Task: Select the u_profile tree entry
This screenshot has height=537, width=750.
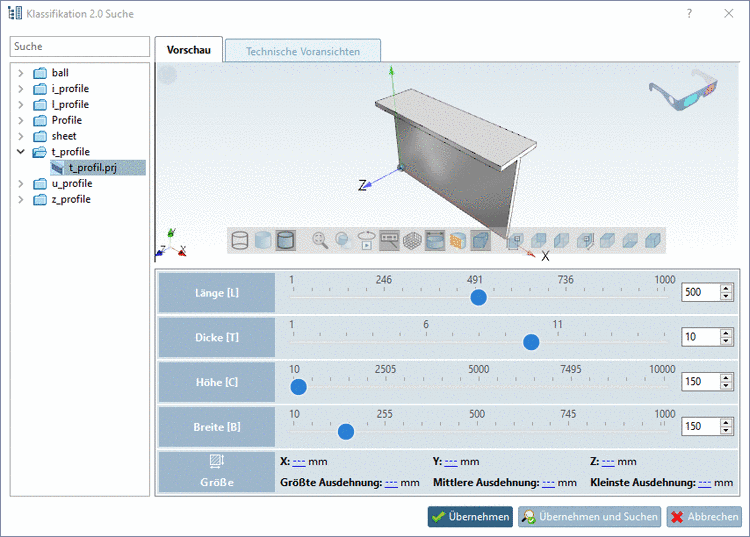Action: pyautogui.click(x=72, y=184)
